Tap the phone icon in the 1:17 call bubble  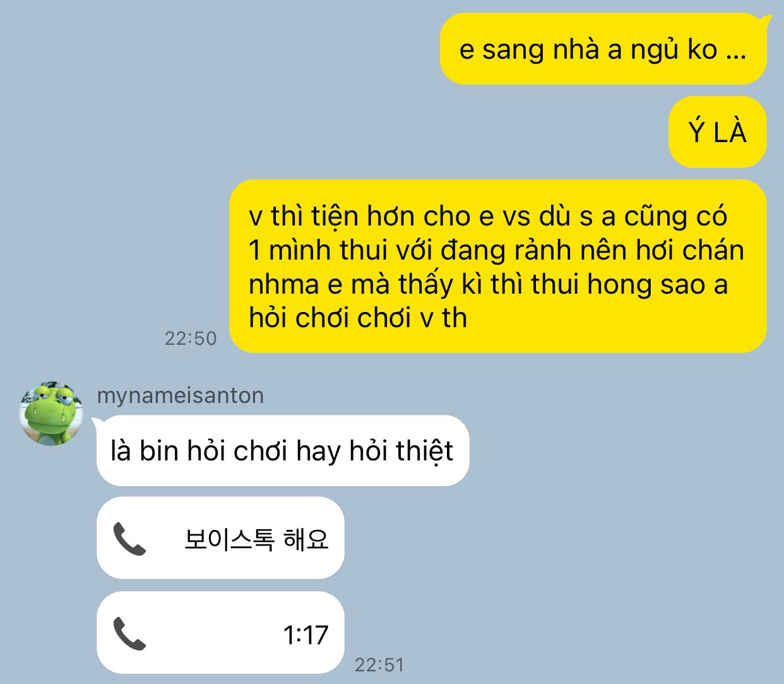point(129,633)
